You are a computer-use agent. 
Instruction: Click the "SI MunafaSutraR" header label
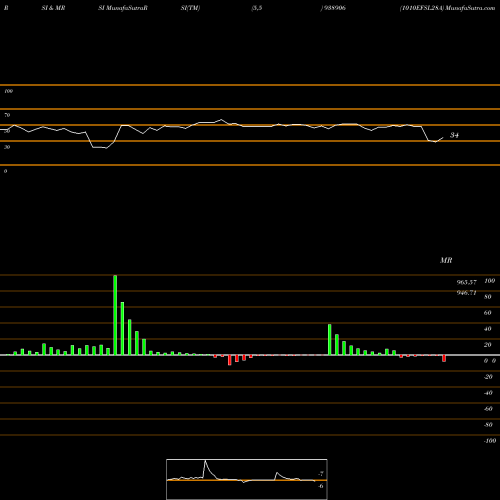(123, 8)
